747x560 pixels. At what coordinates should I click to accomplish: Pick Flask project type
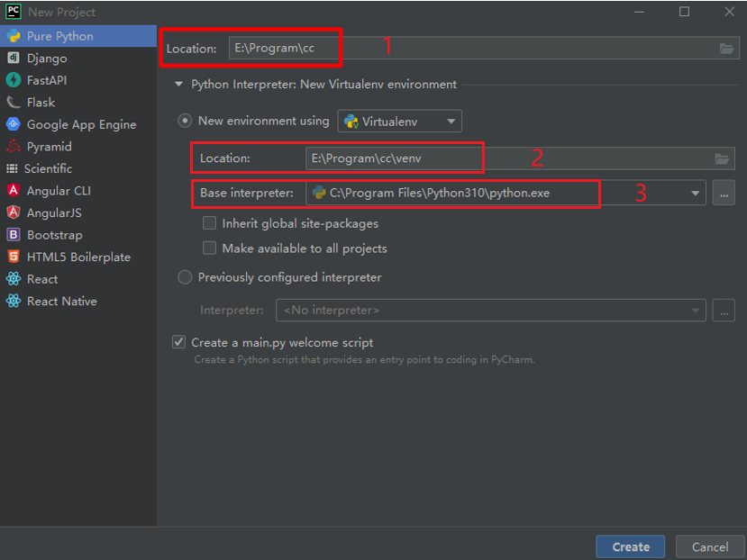pos(78,103)
